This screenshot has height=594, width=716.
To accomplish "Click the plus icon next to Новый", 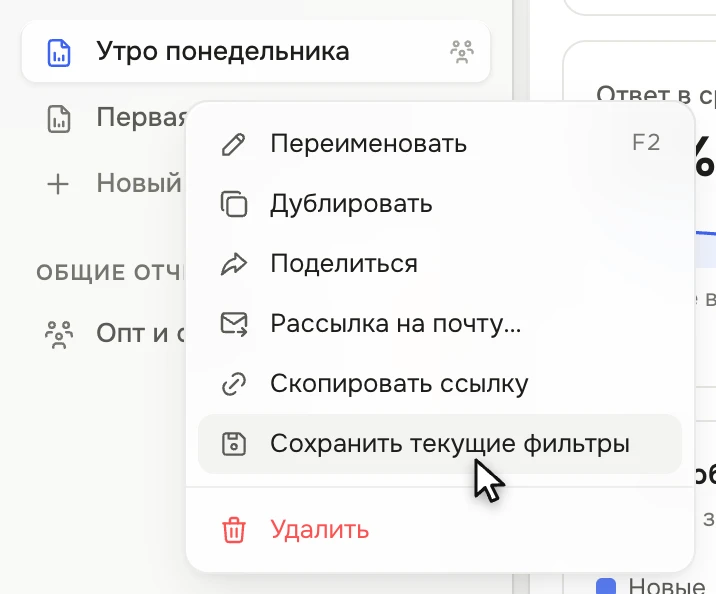I will pos(58,184).
